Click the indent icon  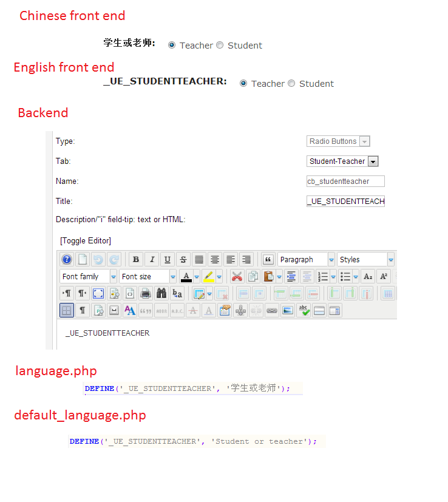pos(291,276)
